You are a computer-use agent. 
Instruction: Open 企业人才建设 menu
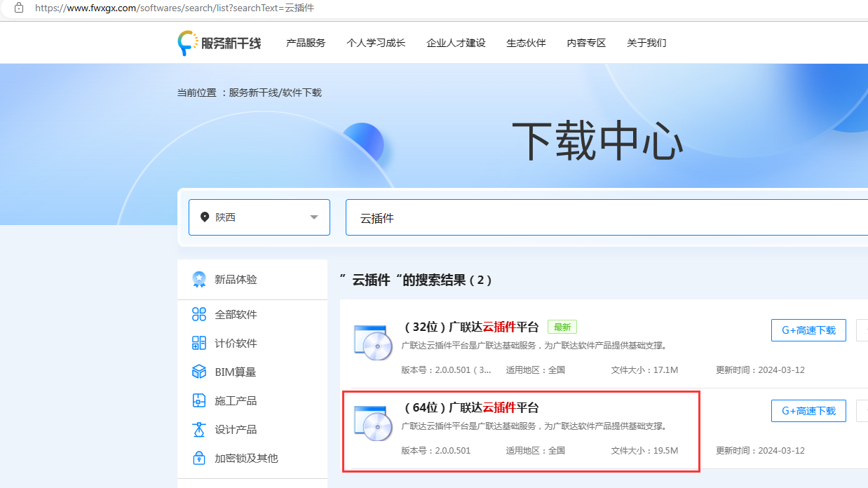(x=456, y=43)
